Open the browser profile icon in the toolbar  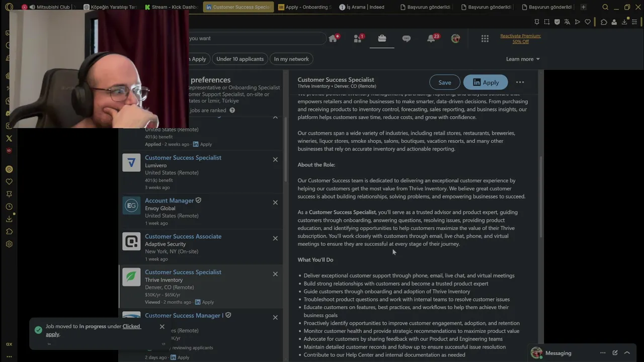[x=614, y=22]
